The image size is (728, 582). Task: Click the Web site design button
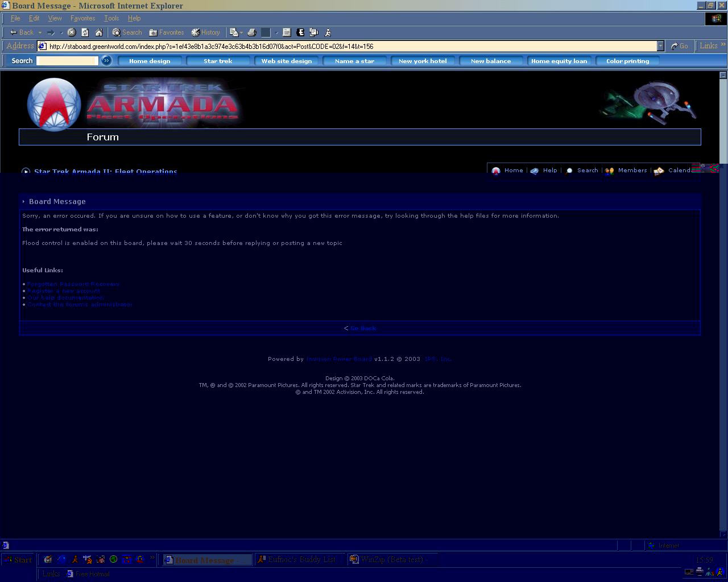point(286,61)
